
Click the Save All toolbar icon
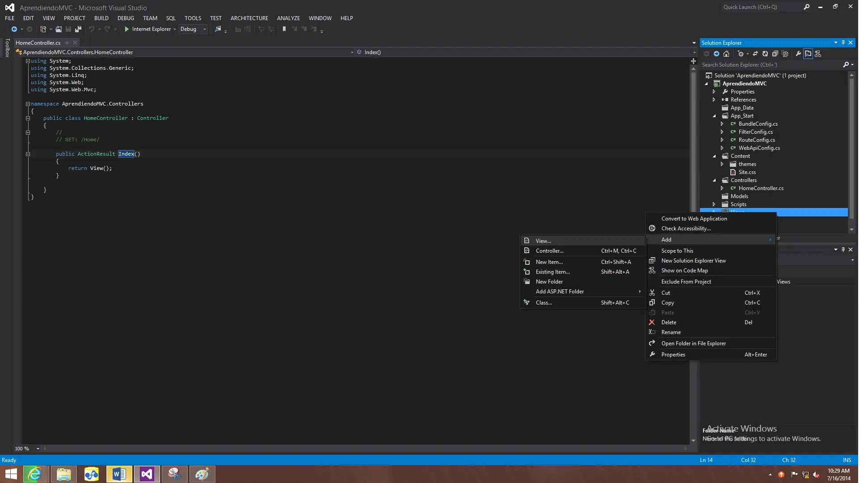click(x=78, y=29)
